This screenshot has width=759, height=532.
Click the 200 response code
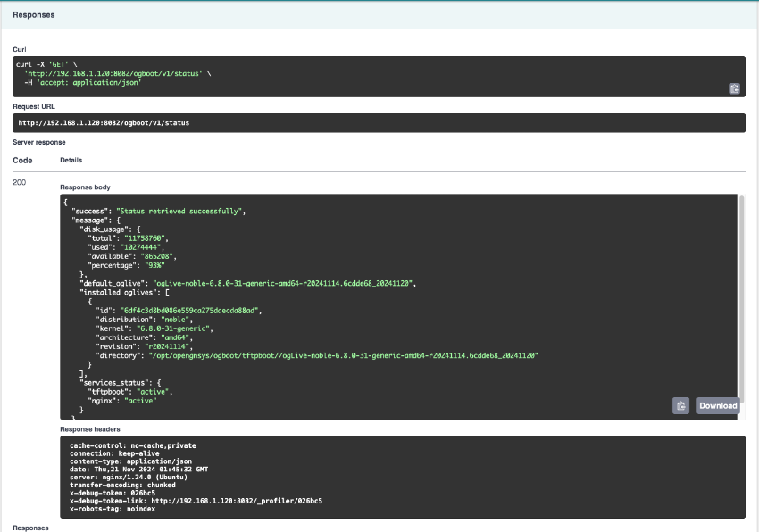[20, 182]
